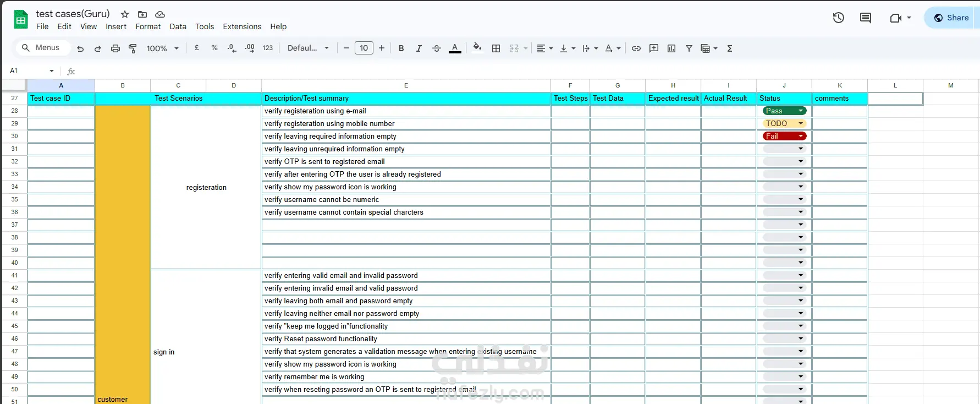Click the Menus search button
980x404 pixels.
[43, 48]
